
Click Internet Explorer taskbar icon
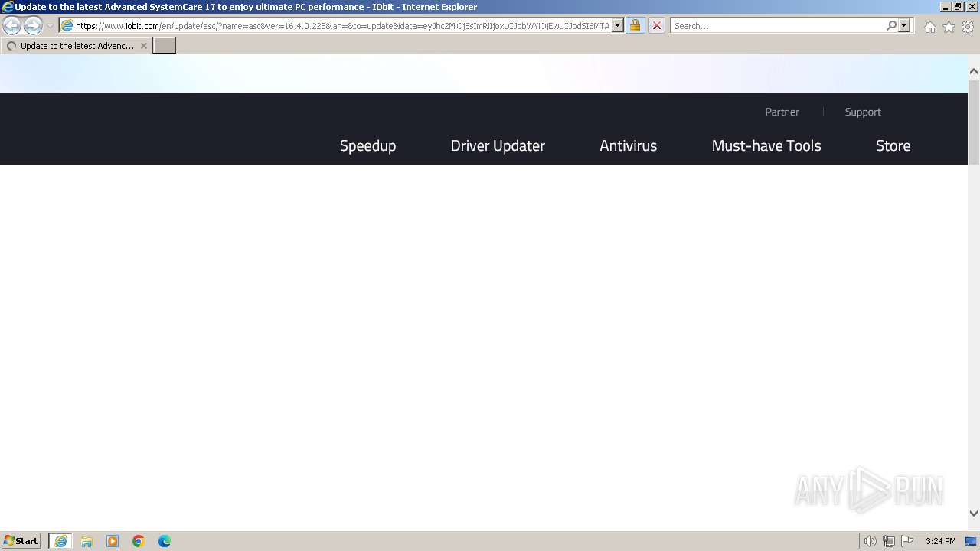point(60,541)
